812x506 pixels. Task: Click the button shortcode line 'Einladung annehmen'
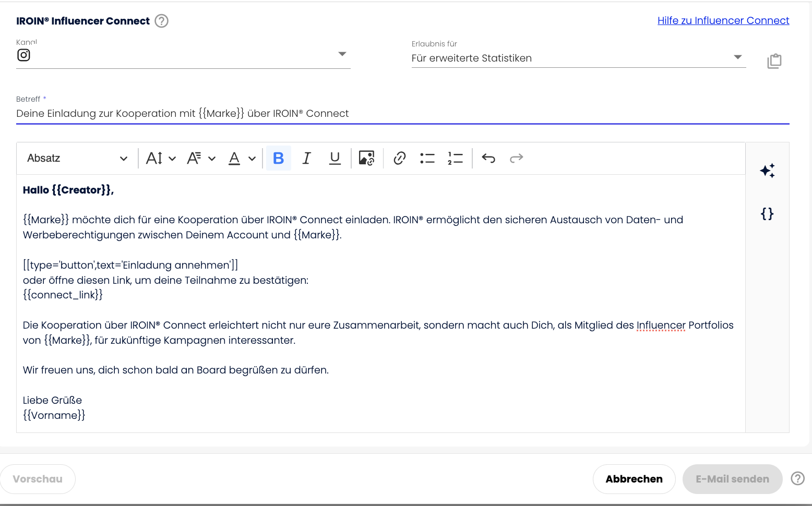coord(130,265)
